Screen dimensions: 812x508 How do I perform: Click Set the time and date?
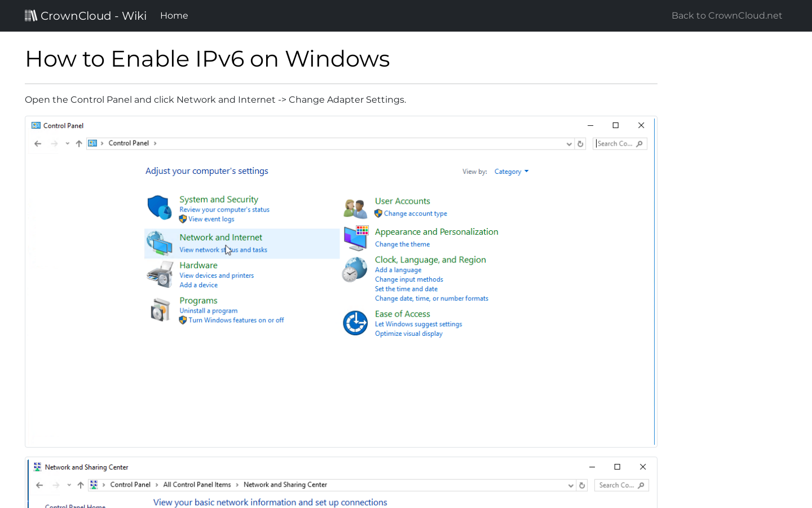(x=406, y=289)
